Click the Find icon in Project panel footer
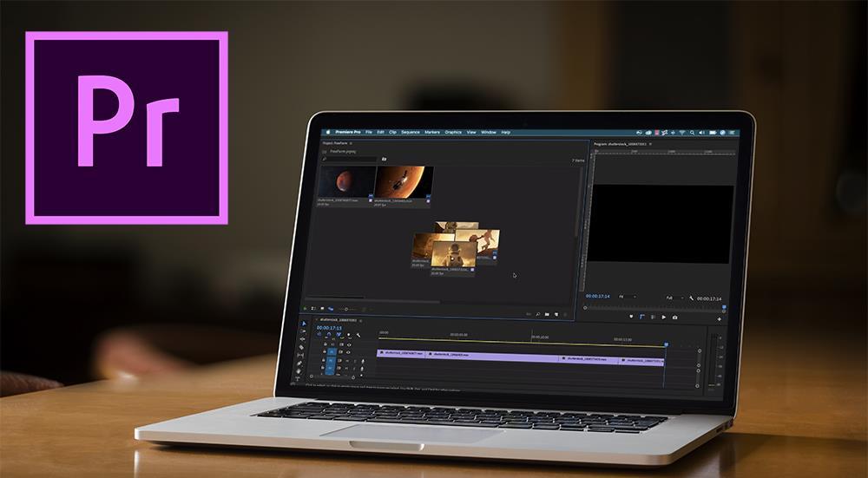Screen dimensions: 868x478 click(x=537, y=314)
